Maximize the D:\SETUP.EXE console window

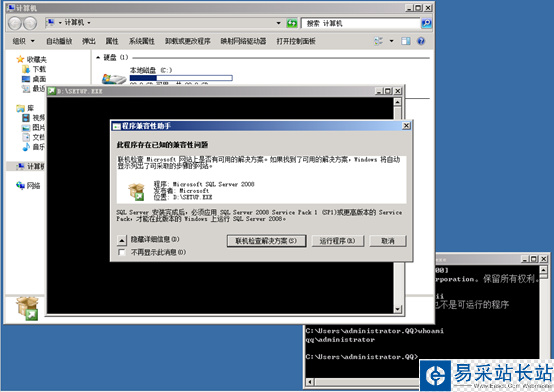pos(388,91)
